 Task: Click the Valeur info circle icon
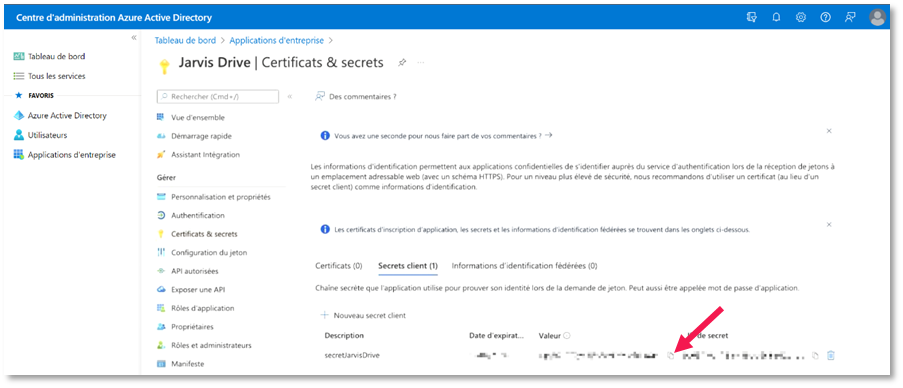(x=566, y=336)
